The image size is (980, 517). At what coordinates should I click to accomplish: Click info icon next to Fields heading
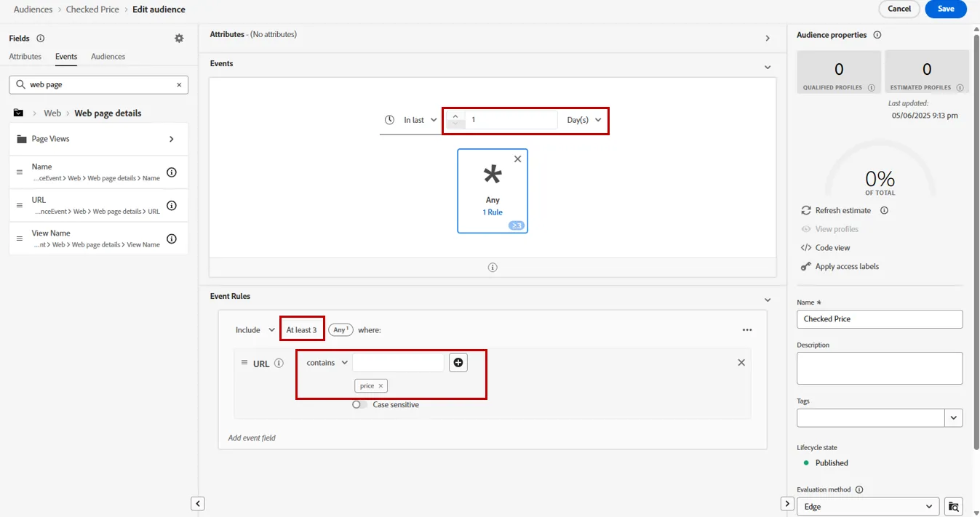41,39
